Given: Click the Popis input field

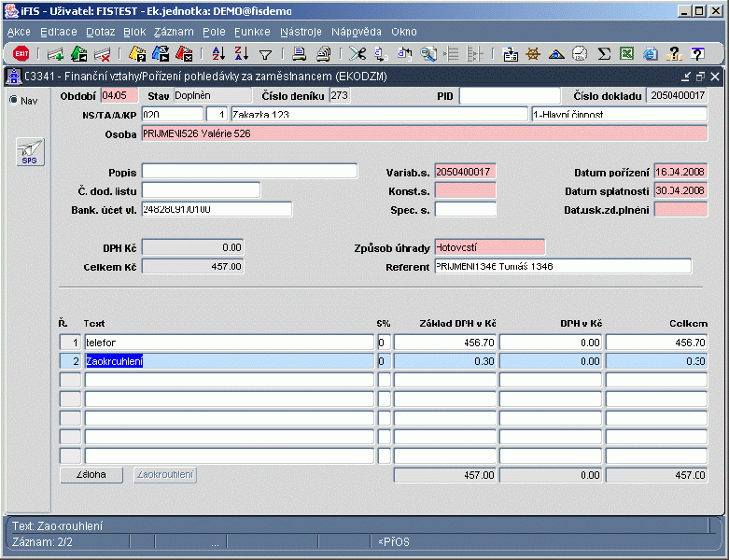Looking at the screenshot, I should pyautogui.click(x=249, y=172).
